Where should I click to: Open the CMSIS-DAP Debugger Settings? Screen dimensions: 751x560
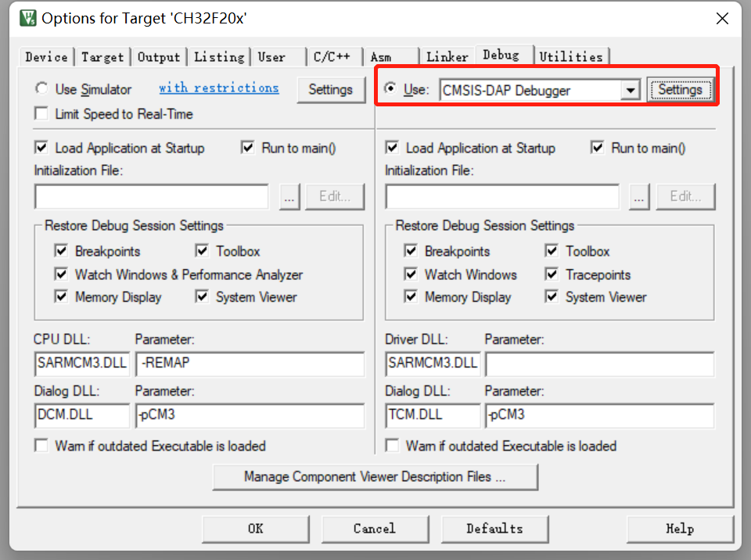point(680,90)
